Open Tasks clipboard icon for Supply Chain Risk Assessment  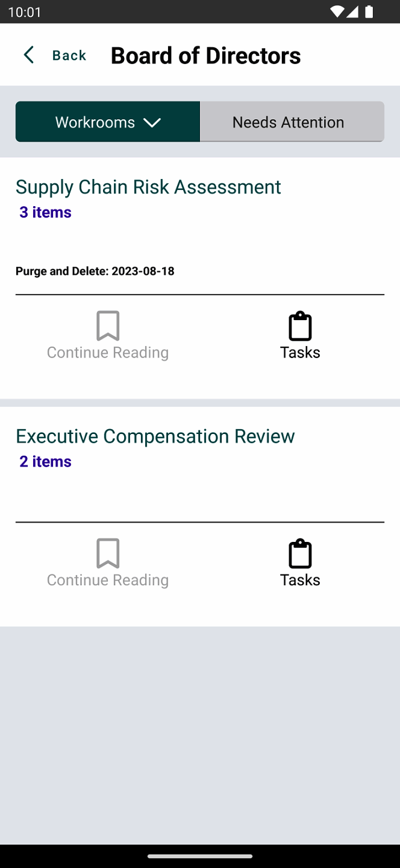coord(300,326)
